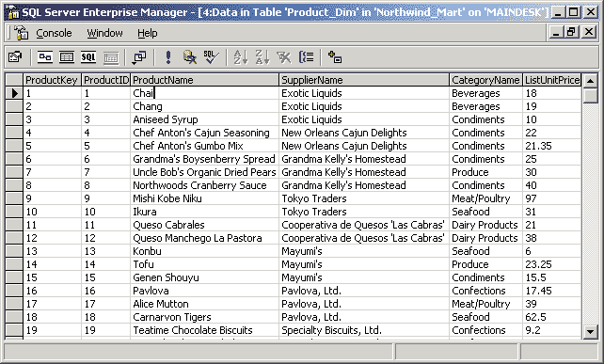Screen dimensions: 604x364
Task: Click the CategoryName column header
Action: pos(485,80)
